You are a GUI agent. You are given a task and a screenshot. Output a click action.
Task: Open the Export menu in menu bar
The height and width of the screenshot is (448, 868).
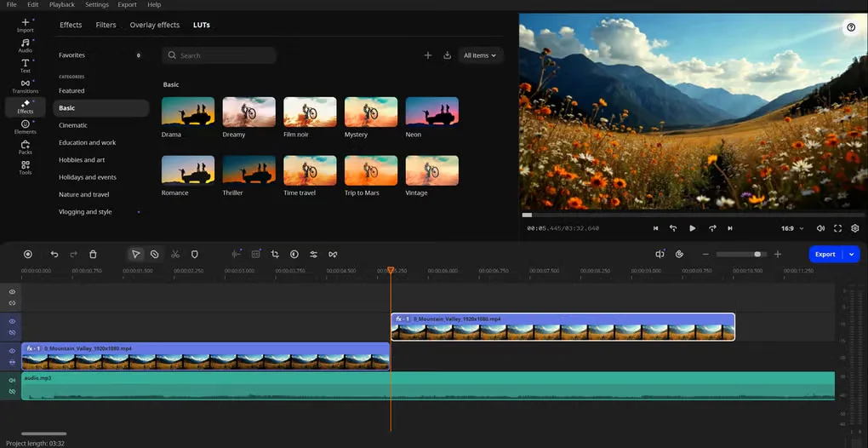point(128,4)
